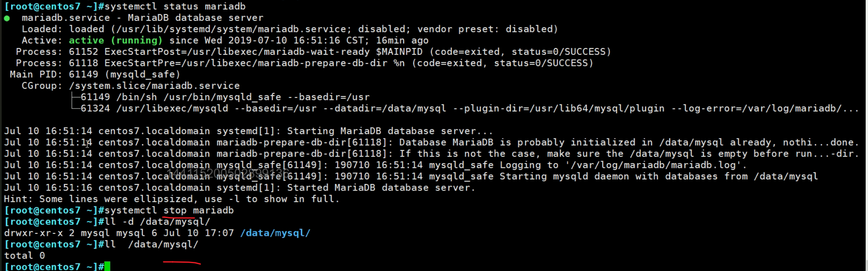Screen dimensions: 868x271
Task: Click the blue /data/mysql/ directory name
Action: coord(275,233)
